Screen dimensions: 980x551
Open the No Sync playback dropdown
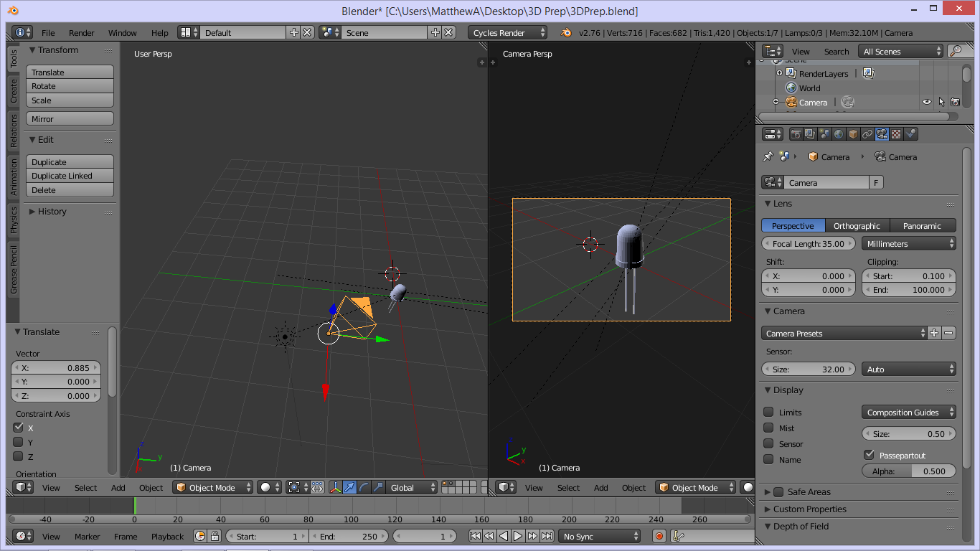pos(599,536)
